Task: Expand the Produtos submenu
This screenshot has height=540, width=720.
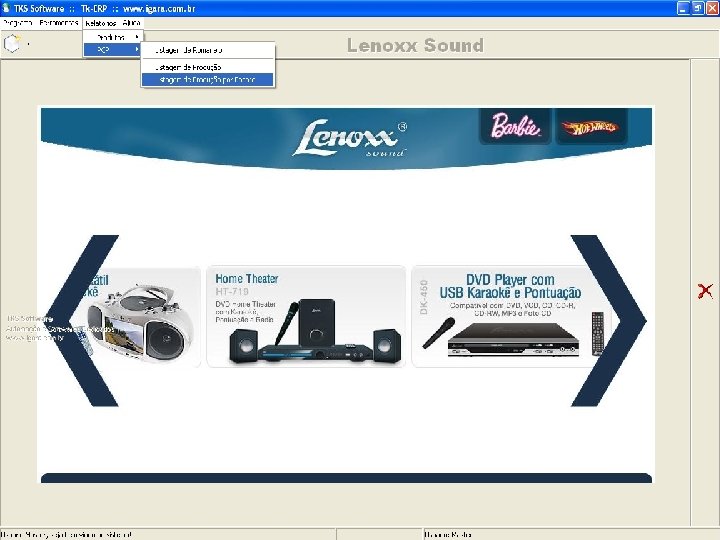Action: tap(113, 37)
